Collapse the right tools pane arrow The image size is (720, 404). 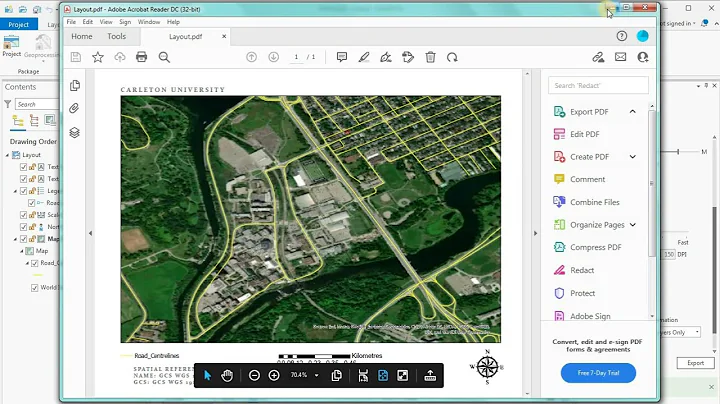click(x=535, y=233)
